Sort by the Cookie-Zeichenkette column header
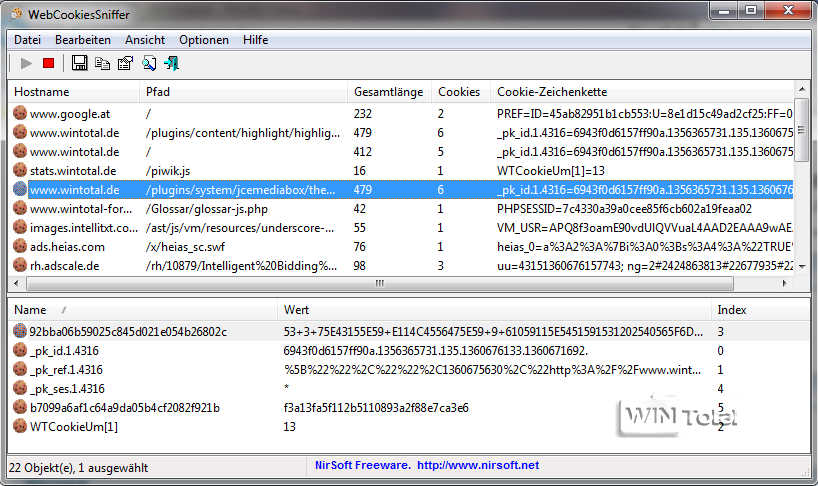This screenshot has width=818, height=486. coord(642,92)
